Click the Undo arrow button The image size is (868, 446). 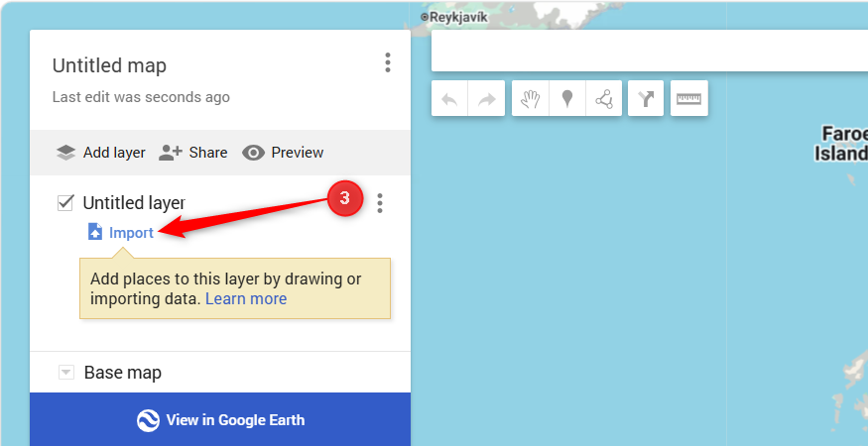pos(449,98)
